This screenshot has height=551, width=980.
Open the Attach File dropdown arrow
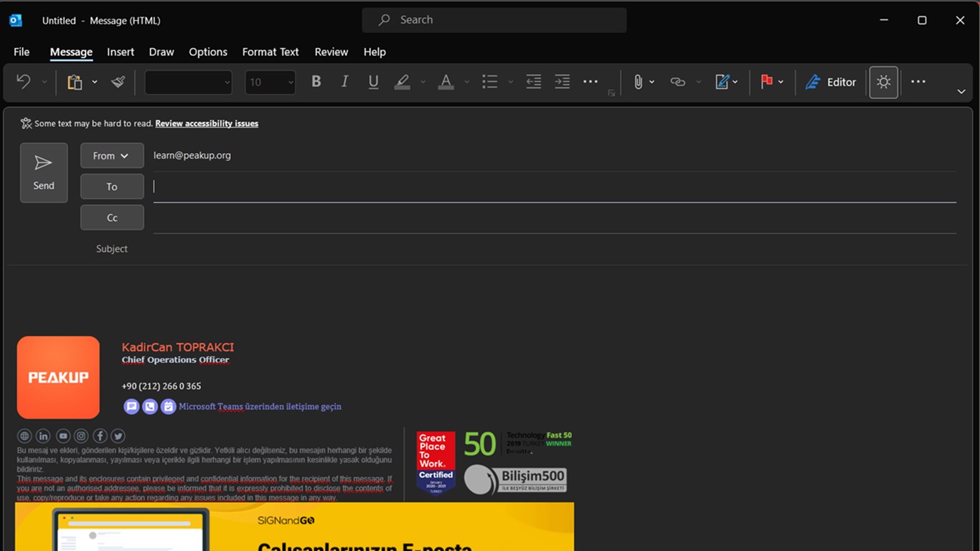click(x=651, y=82)
